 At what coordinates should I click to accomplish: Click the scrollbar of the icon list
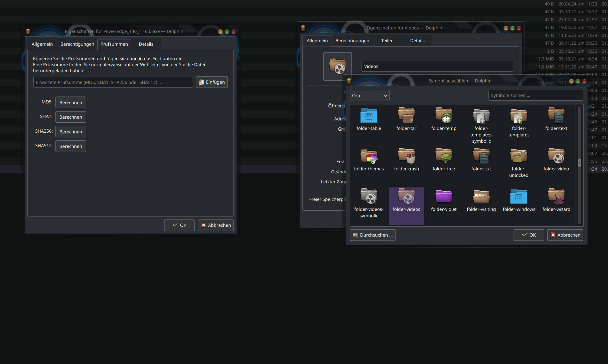click(580, 164)
